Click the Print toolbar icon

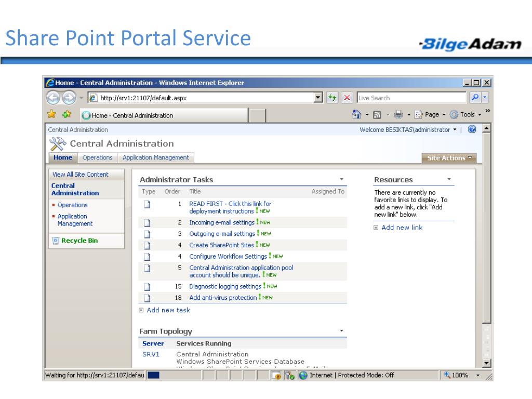tap(398, 115)
